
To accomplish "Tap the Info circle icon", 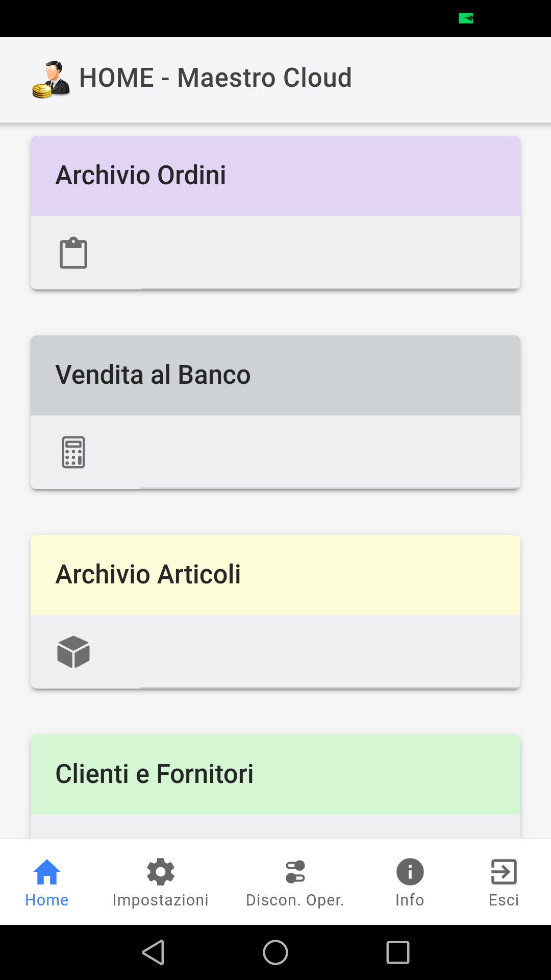I will [x=410, y=872].
